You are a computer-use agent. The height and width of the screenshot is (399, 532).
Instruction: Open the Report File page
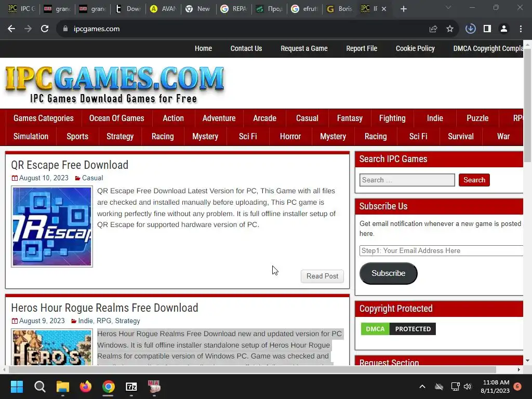(362, 48)
